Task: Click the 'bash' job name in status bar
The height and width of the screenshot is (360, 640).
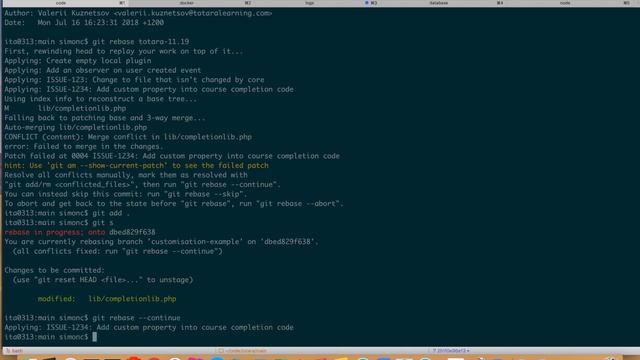Action: (x=15, y=351)
